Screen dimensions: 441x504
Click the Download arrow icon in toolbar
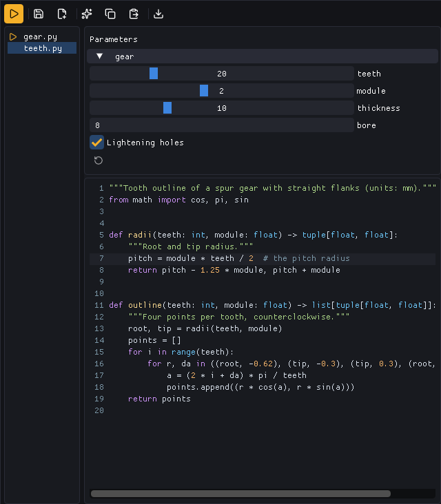point(158,14)
